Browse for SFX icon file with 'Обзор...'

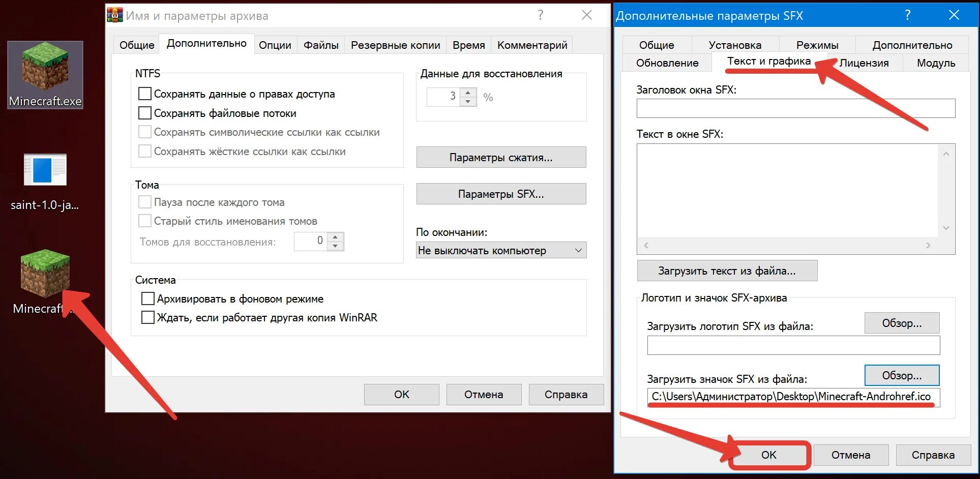click(902, 375)
